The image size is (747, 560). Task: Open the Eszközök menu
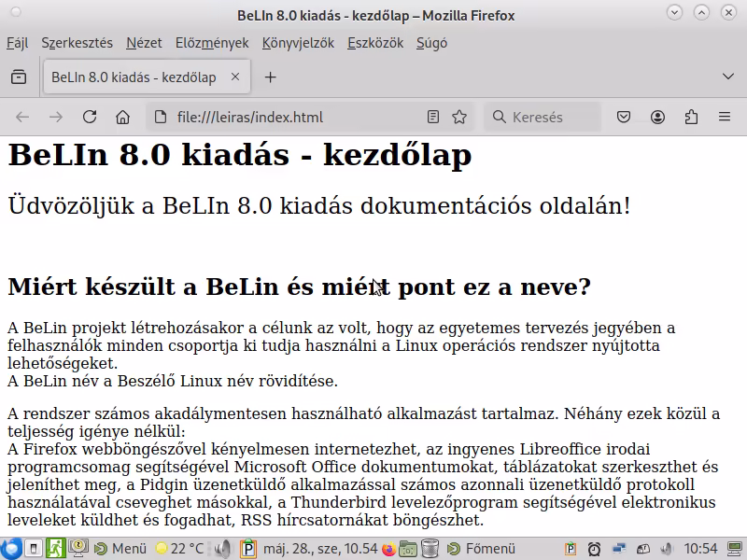(x=375, y=43)
